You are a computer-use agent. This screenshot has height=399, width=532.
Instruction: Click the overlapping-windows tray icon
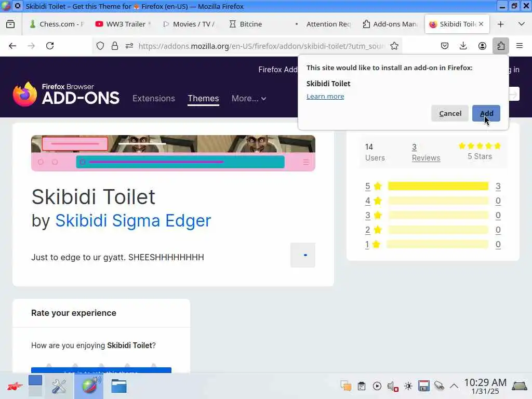[x=345, y=386]
